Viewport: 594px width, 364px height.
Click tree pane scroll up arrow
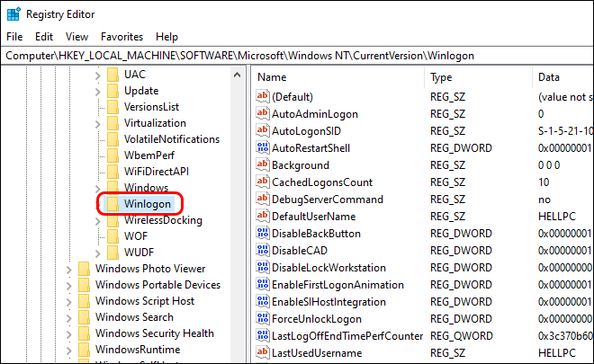237,75
